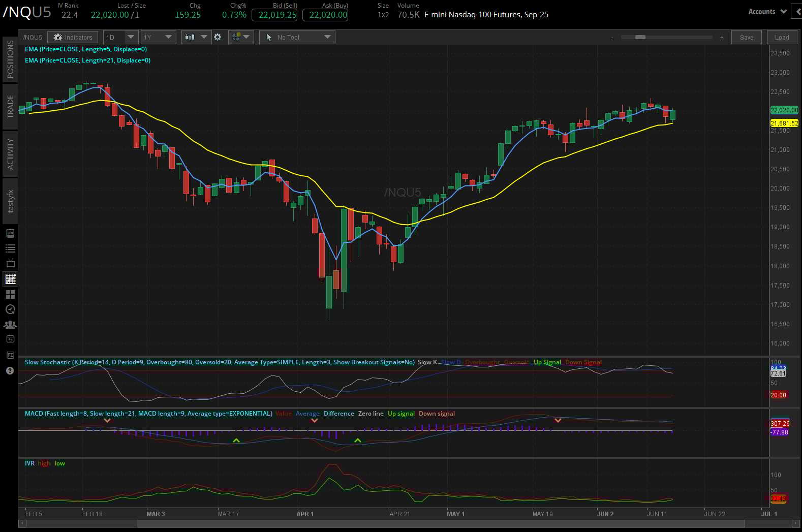This screenshot has width=802, height=532.
Task: Click the MAY 1 date axis label
Action: point(455,514)
